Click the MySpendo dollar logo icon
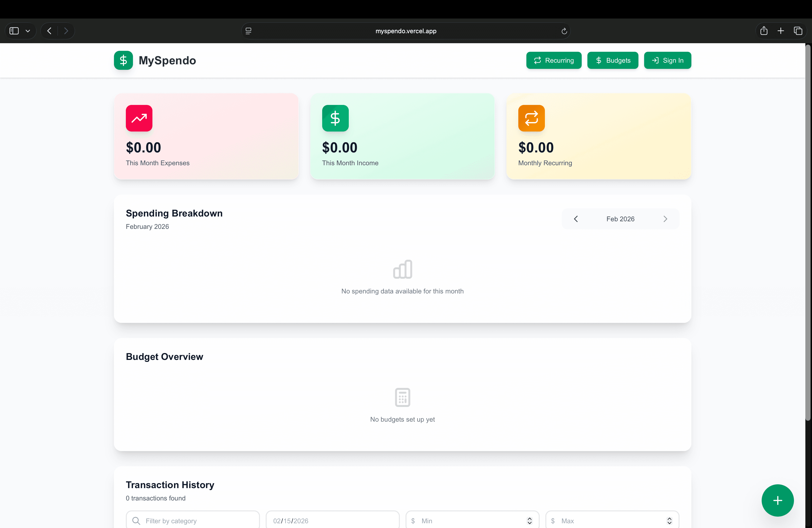Image resolution: width=812 pixels, height=528 pixels. coord(123,60)
